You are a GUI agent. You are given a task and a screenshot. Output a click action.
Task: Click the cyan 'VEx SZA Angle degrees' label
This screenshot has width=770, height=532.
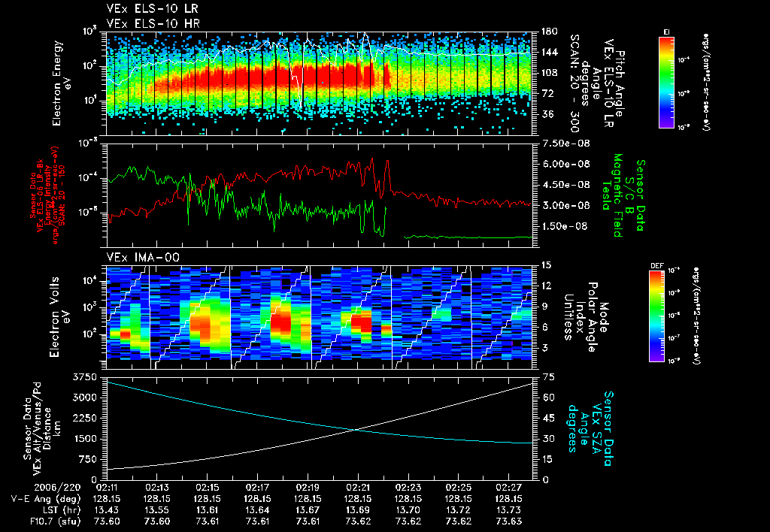tap(590, 428)
